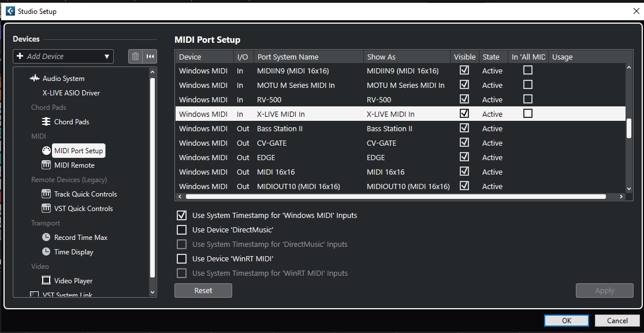Click the Reset button
Viewport: 644px width, 333px height.
[203, 290]
